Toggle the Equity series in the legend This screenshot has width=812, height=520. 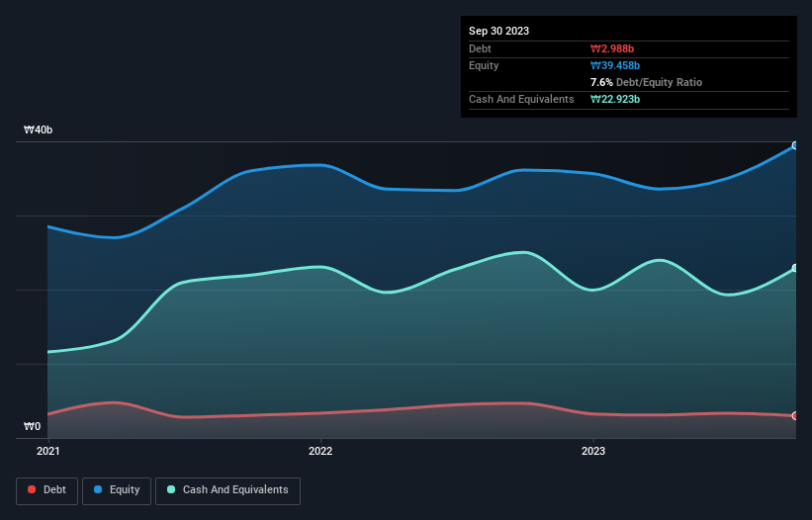[x=117, y=490]
